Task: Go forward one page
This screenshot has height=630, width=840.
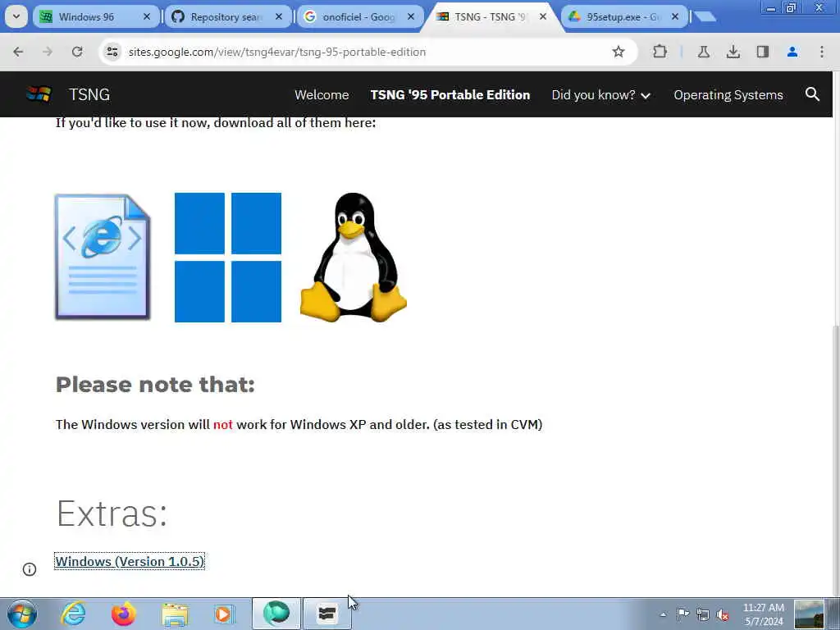Action: [x=48, y=52]
